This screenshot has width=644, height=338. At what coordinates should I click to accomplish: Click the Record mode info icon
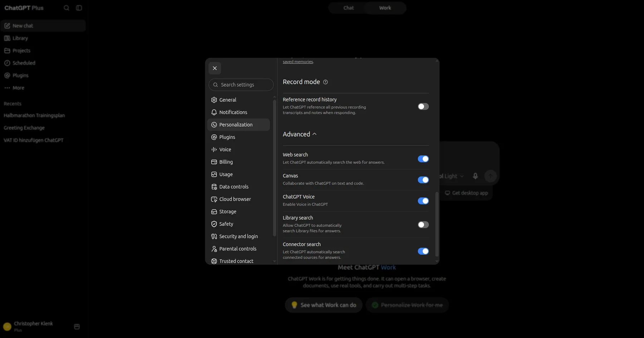click(326, 82)
